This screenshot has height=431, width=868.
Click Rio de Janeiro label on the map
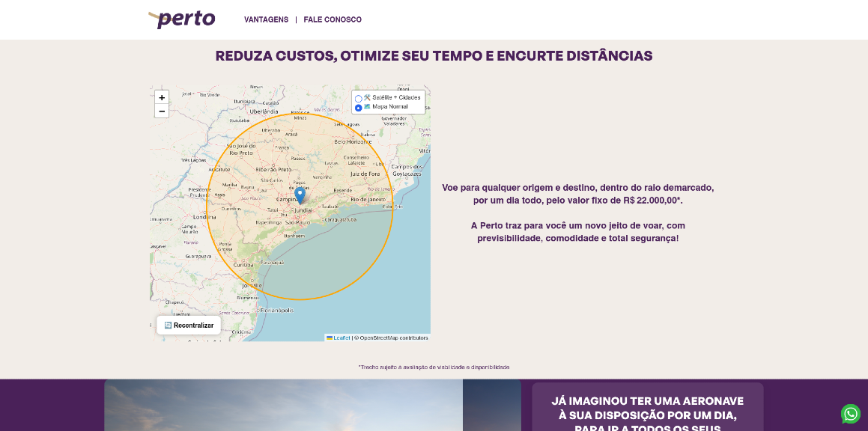tap(368, 199)
